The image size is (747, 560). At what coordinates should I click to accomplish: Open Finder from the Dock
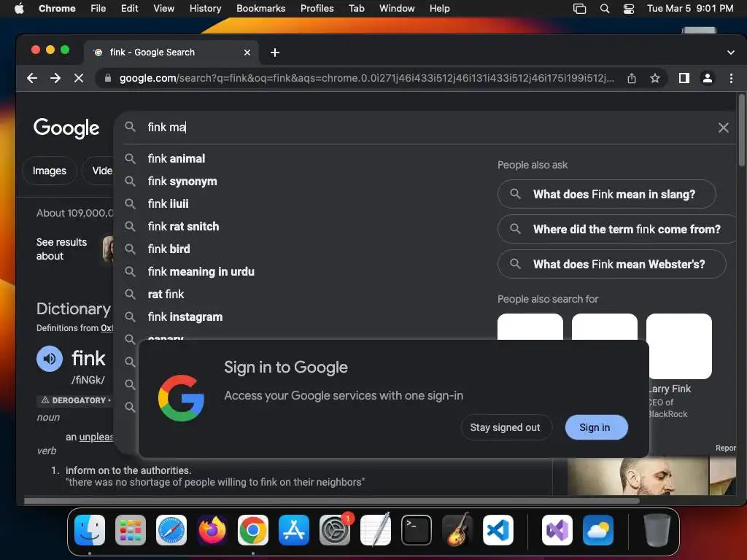[x=90, y=530]
